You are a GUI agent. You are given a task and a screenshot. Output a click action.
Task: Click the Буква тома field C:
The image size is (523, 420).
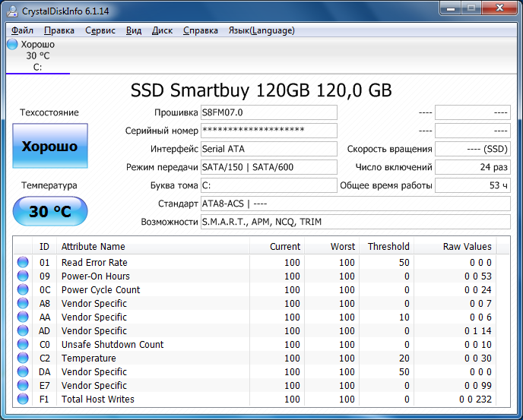coord(269,185)
